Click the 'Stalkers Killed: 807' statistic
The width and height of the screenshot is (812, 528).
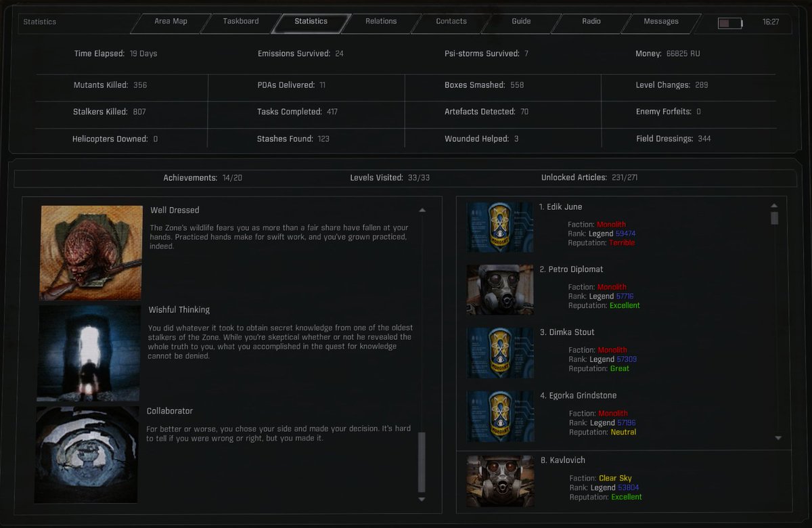(x=110, y=112)
